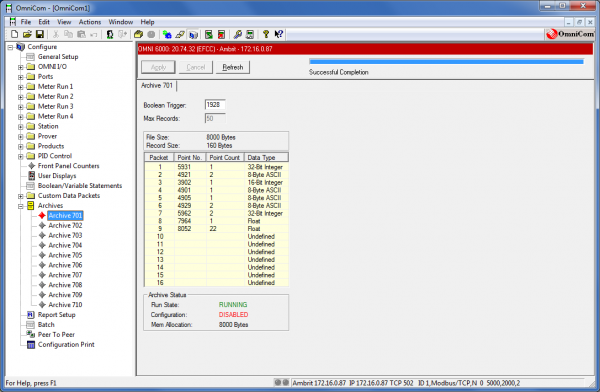Switch to the Archive 701 tab
Screen dimensions: 600x392
tap(157, 85)
